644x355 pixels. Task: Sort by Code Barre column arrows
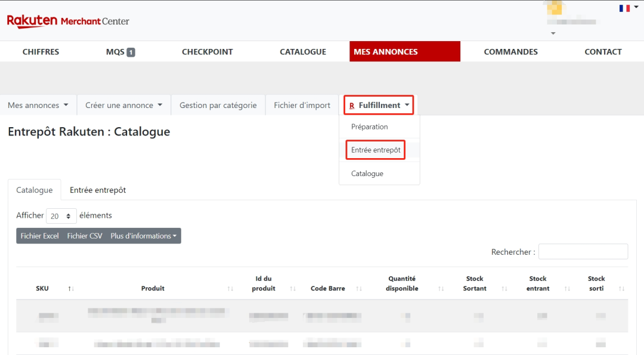coord(359,289)
